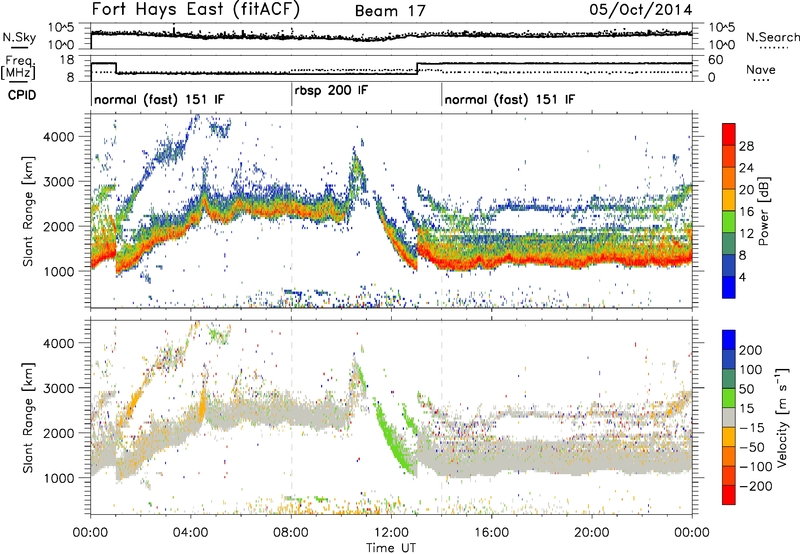Select "Slant Range [km]" label of power panel
This screenshot has width=800, height=554.
pyautogui.click(x=28, y=212)
